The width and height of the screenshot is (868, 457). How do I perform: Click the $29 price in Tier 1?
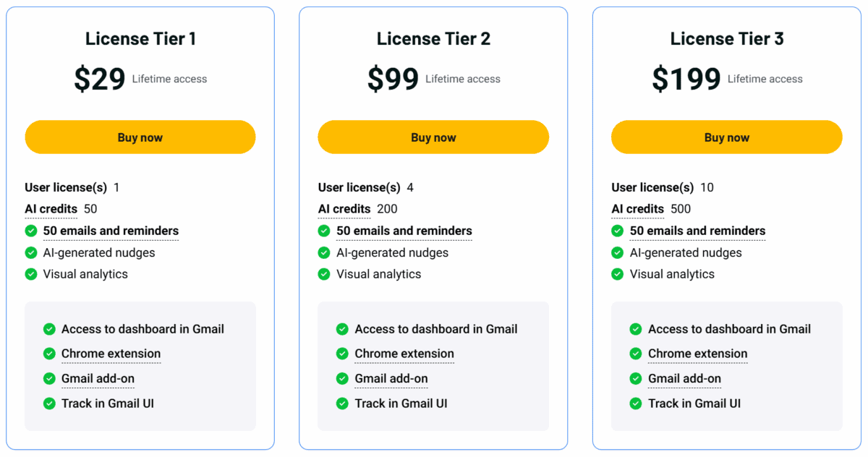100,79
